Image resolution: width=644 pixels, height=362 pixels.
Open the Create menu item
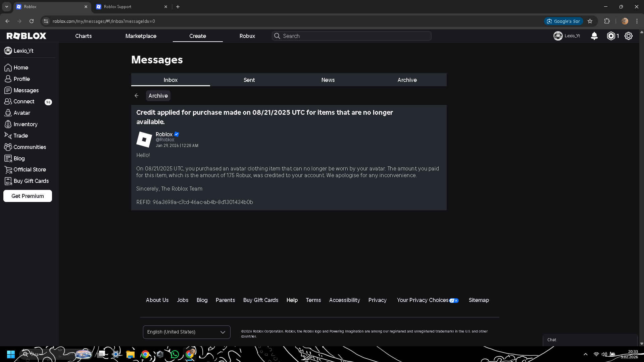(198, 36)
